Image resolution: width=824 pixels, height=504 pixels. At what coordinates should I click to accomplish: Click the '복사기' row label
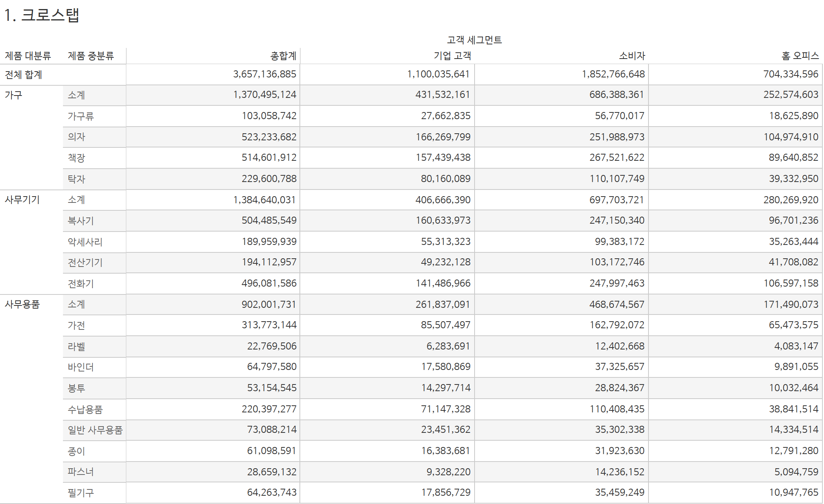(81, 221)
